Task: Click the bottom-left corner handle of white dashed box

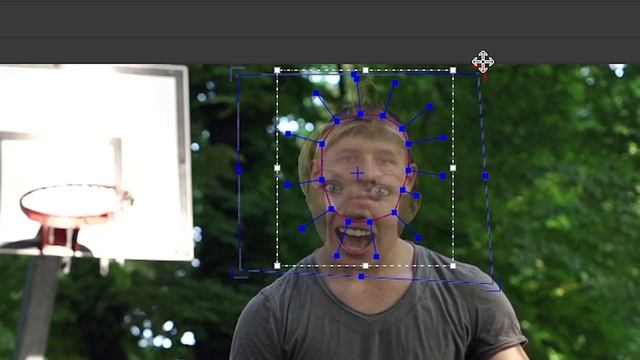Action: (x=277, y=266)
